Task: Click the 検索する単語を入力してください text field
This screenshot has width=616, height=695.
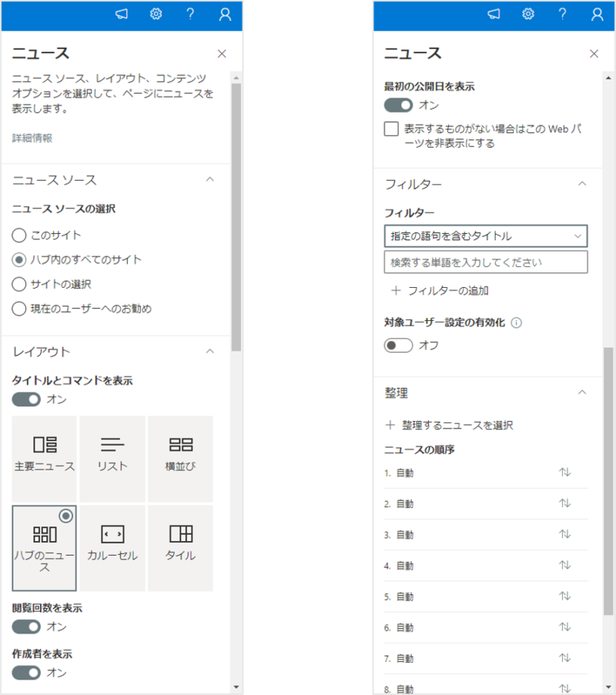Action: coord(485,262)
